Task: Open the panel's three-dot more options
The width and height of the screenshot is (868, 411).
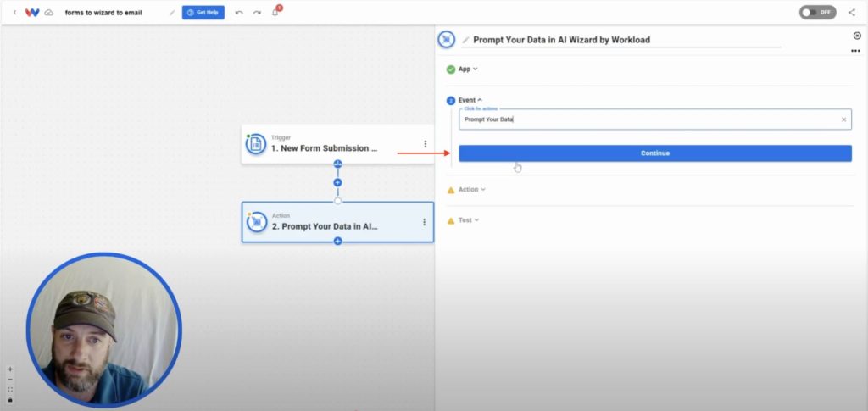Action: 856,51
